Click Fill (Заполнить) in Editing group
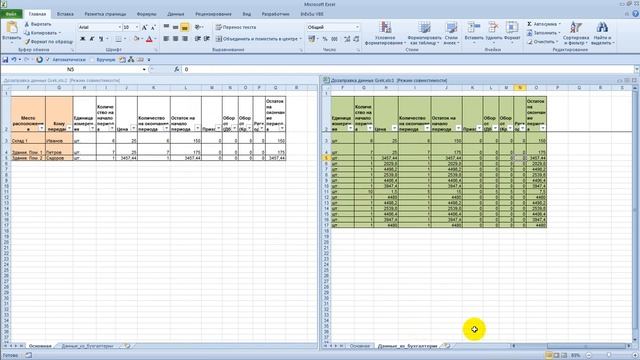The image size is (640, 360). [x=543, y=33]
